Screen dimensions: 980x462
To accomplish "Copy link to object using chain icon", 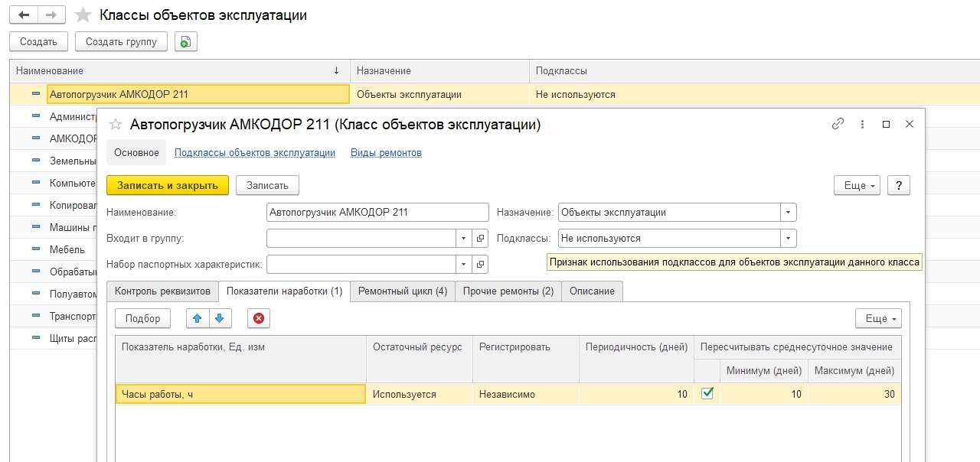I will pyautogui.click(x=838, y=124).
